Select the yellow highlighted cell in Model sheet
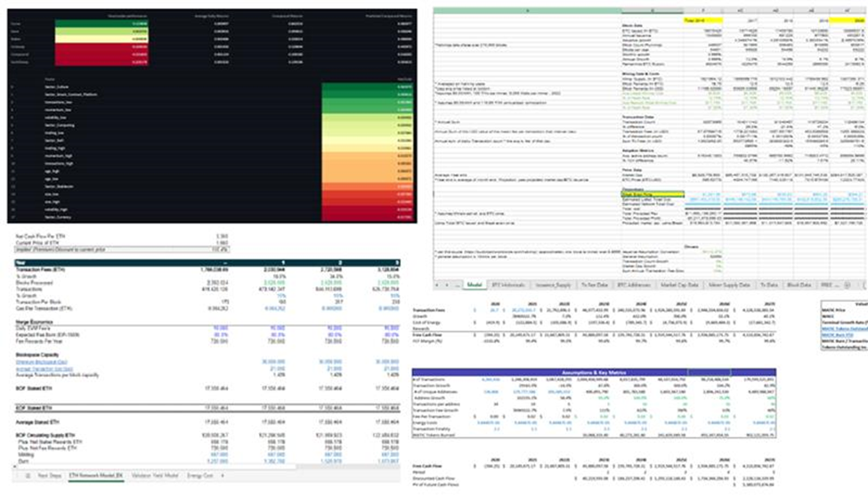 tap(652, 194)
